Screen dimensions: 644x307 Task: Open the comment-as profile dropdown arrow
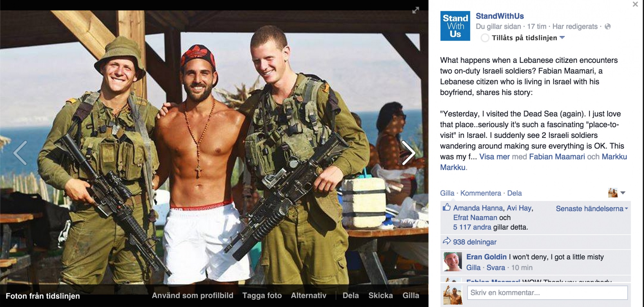[623, 193]
